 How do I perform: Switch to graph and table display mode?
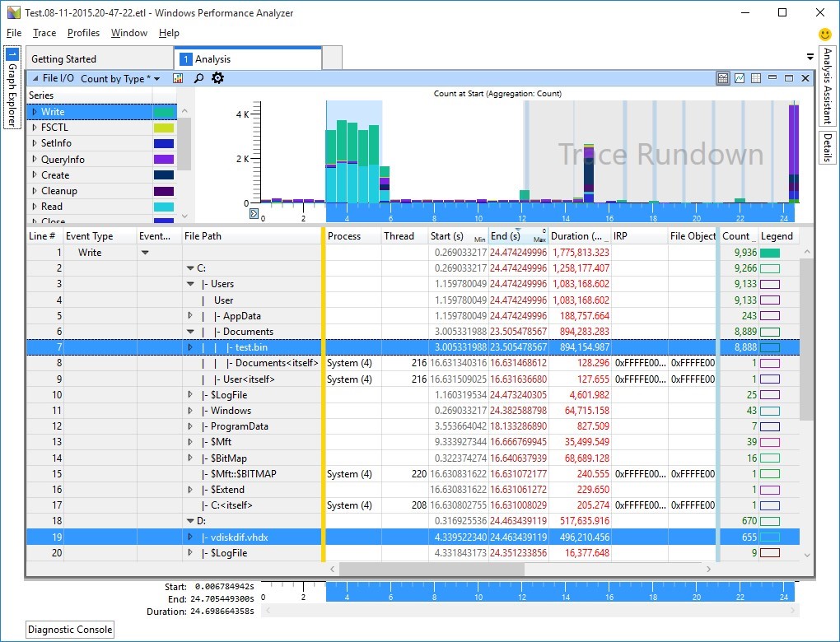tap(723, 78)
